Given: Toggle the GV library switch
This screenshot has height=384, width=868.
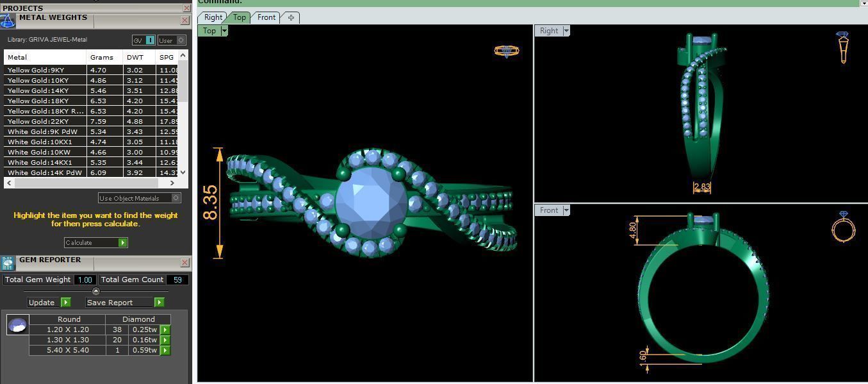Looking at the screenshot, I should pyautogui.click(x=143, y=40).
